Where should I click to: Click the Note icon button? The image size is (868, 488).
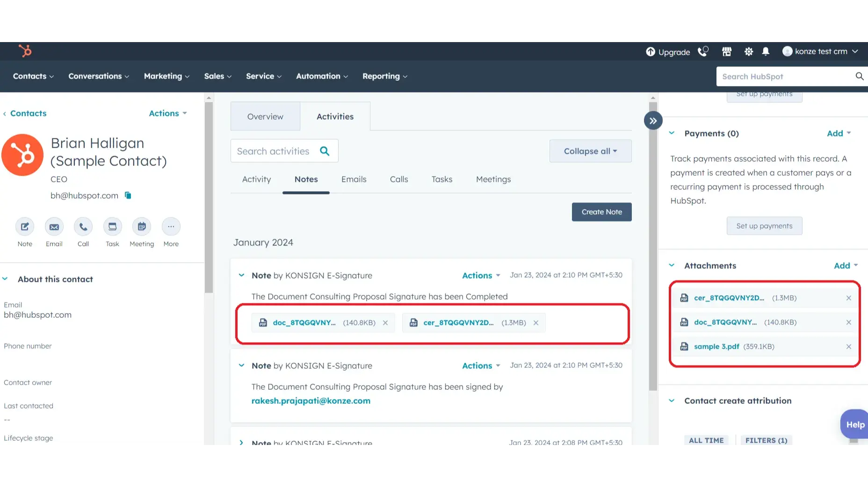click(x=25, y=227)
